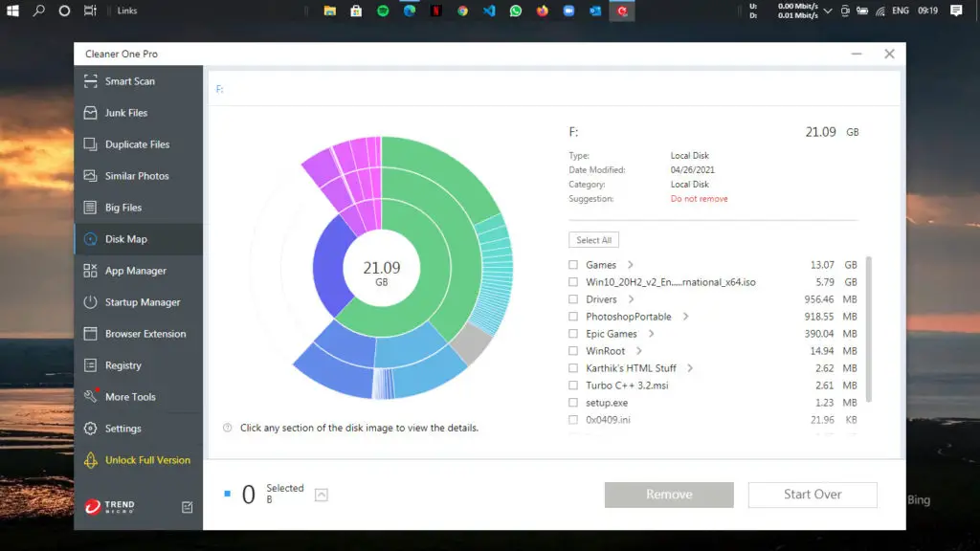Screen dimensions: 980x551
Task: Click the Unlock Full Version link
Action: point(147,460)
